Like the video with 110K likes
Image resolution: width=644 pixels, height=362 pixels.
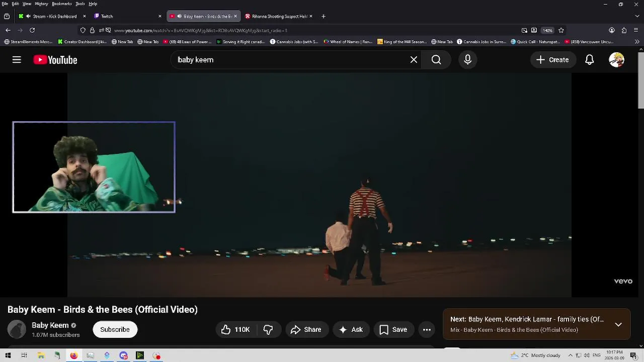(x=235, y=330)
